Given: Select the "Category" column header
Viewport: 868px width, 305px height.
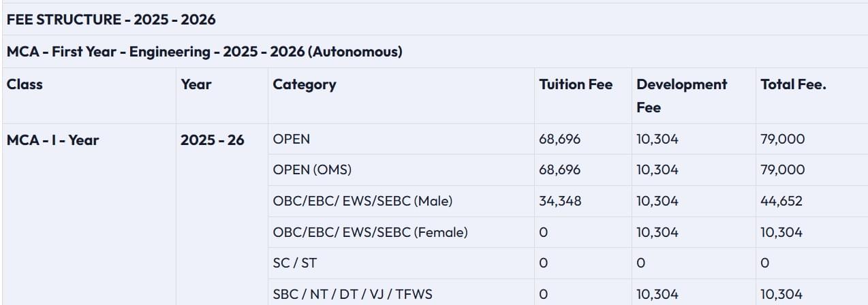Looking at the screenshot, I should coord(305,84).
